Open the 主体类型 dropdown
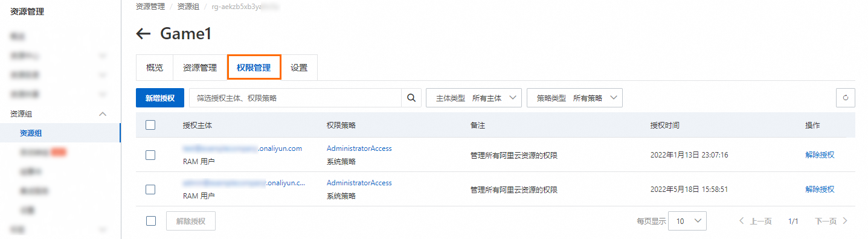 point(474,98)
